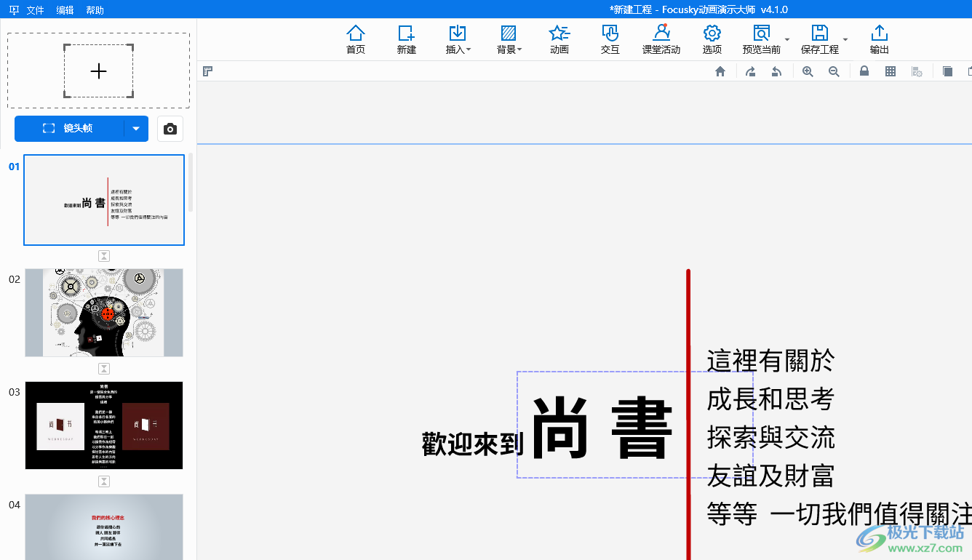Open the 帮助 menu
This screenshot has height=560, width=972.
tap(95, 10)
